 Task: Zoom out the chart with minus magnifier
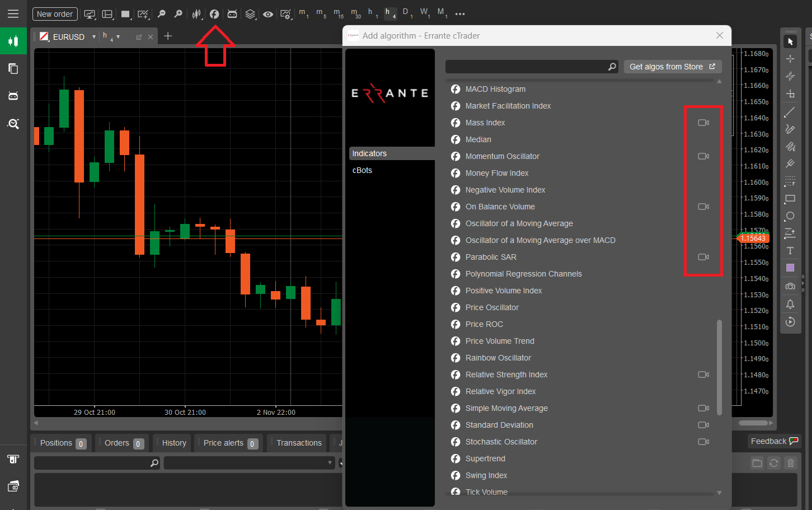click(161, 14)
